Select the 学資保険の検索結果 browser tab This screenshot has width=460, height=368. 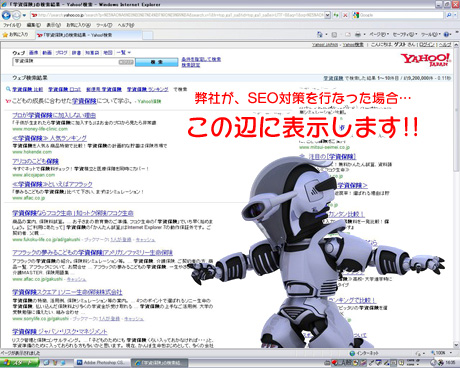[88, 35]
